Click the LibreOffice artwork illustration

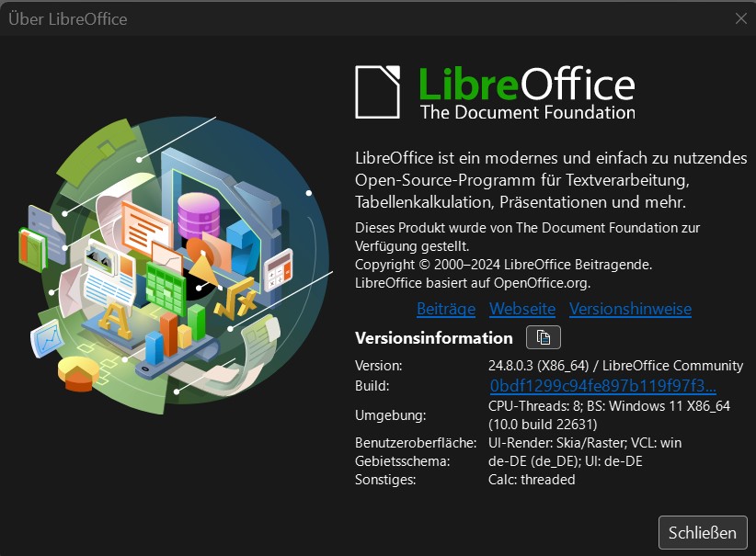(176, 265)
